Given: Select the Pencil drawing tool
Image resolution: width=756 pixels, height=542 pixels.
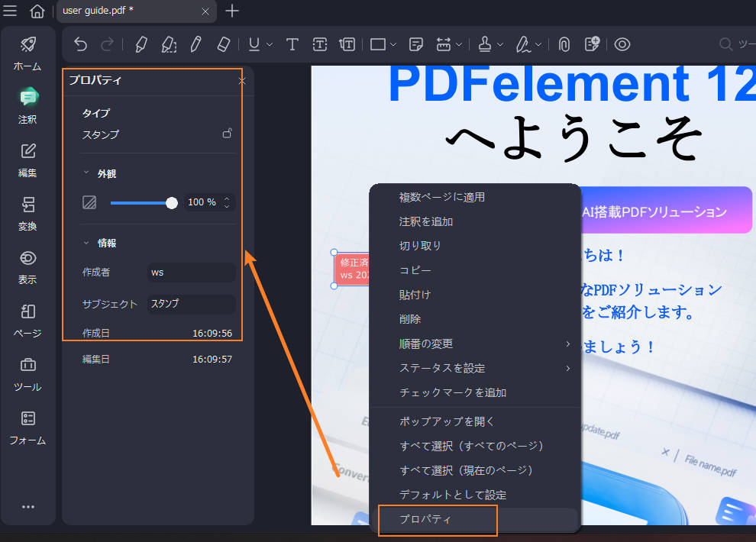Looking at the screenshot, I should (196, 44).
